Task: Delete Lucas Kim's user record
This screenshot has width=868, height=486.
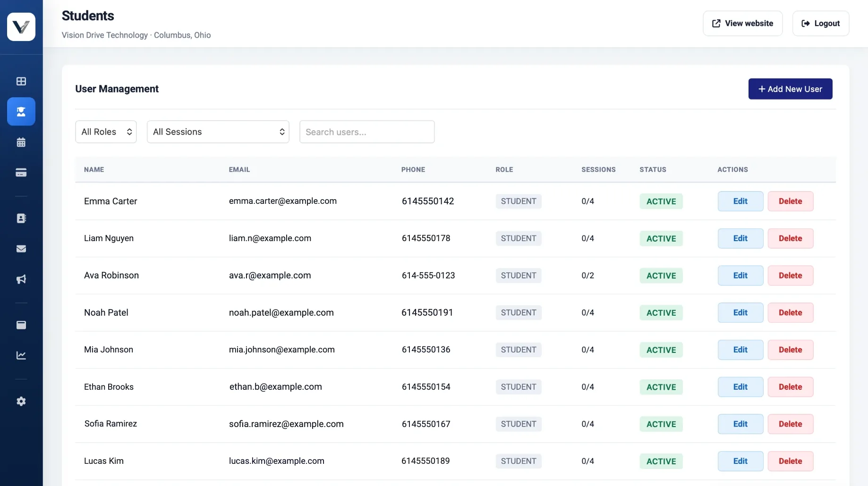Action: coord(790,461)
